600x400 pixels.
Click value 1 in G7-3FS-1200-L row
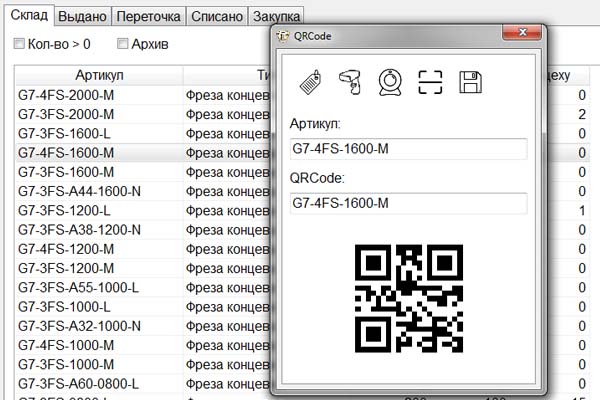point(582,211)
